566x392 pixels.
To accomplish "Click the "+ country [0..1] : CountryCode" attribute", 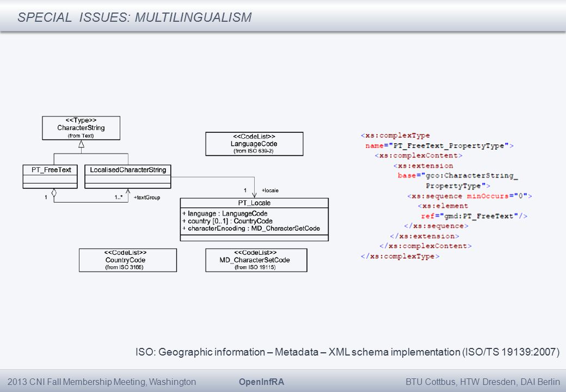I will tap(227, 221).
